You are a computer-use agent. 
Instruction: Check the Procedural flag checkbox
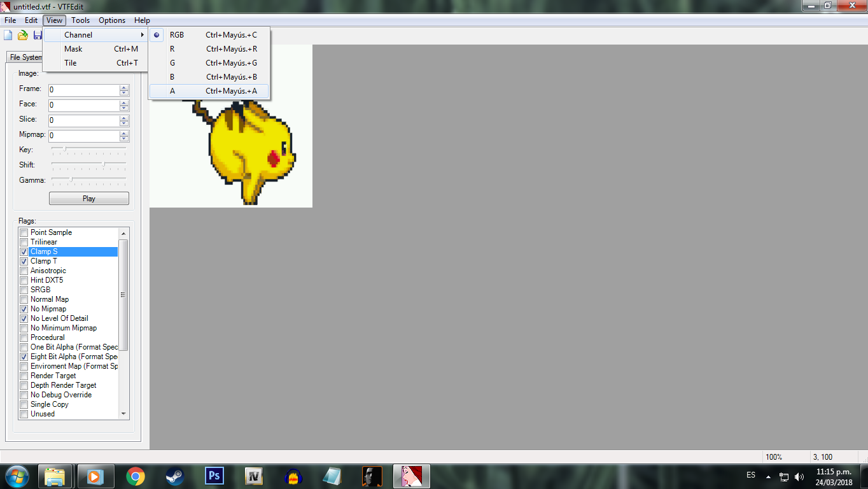[x=24, y=337]
